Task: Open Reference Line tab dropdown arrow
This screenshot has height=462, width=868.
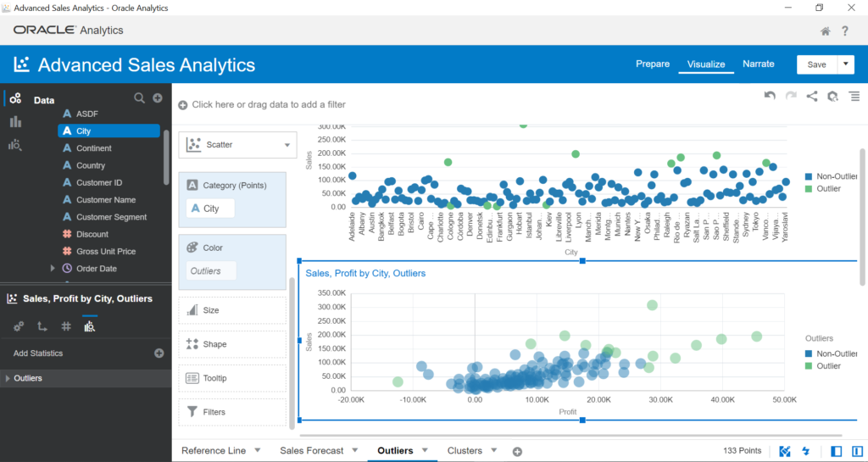Action: click(x=258, y=450)
